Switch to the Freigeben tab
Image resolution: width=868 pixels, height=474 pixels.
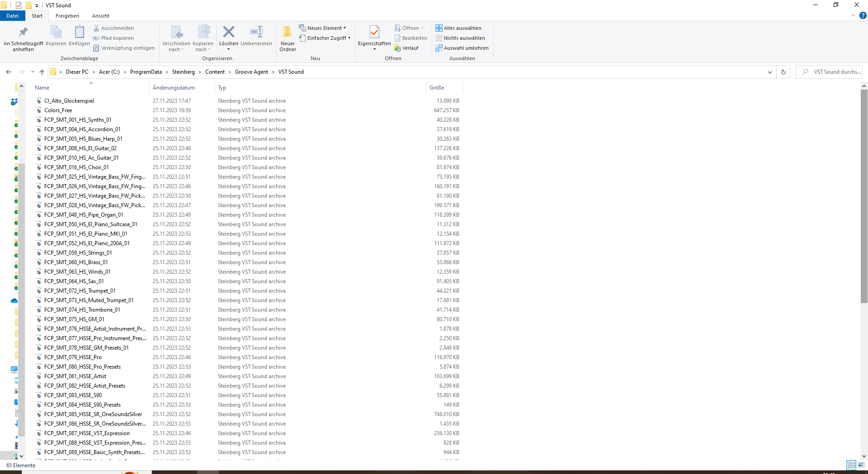(67, 16)
